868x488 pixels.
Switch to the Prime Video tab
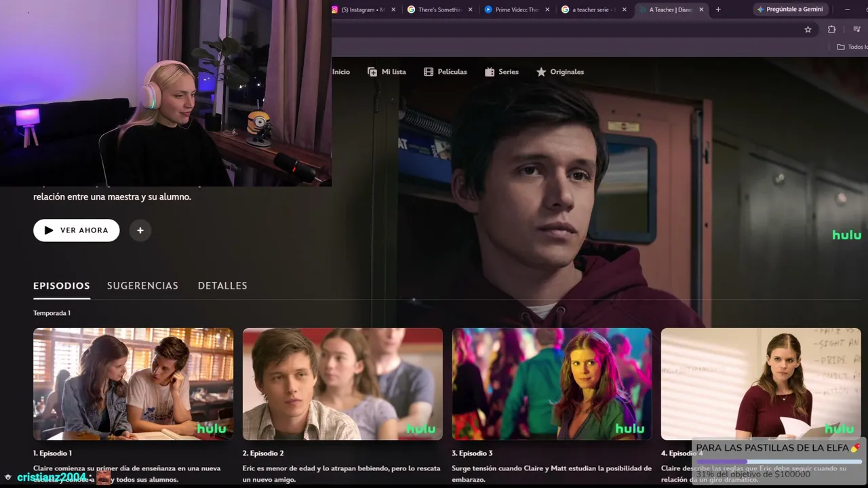click(x=515, y=9)
